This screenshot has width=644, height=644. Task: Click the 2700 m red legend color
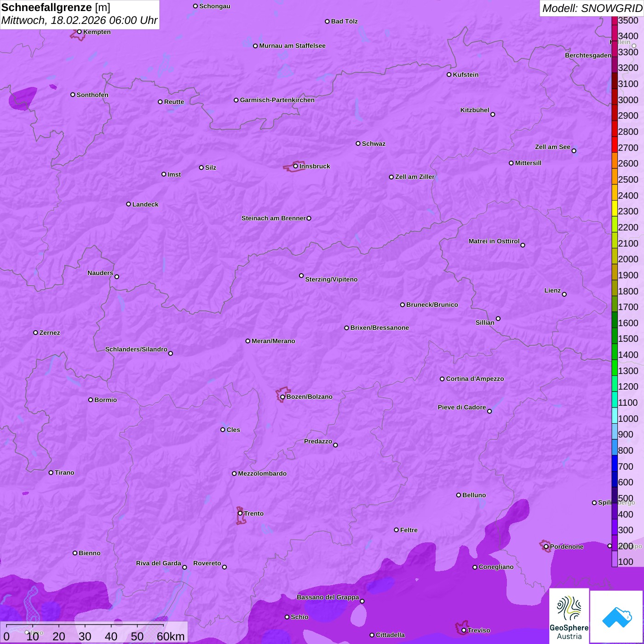tap(615, 145)
